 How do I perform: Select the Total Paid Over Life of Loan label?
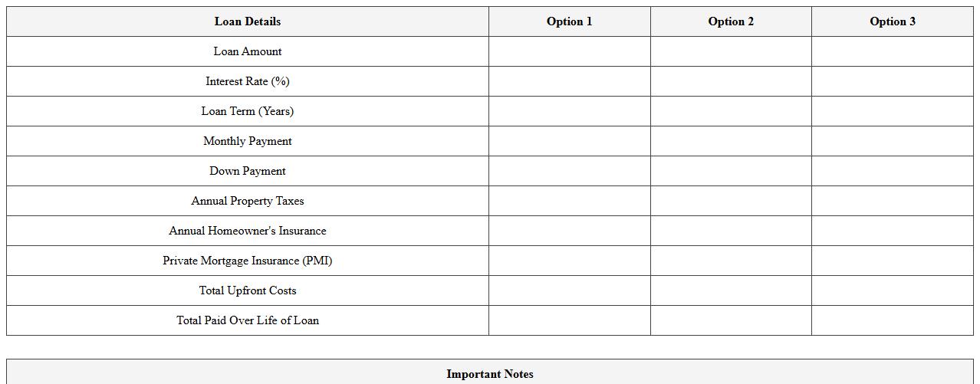247,320
